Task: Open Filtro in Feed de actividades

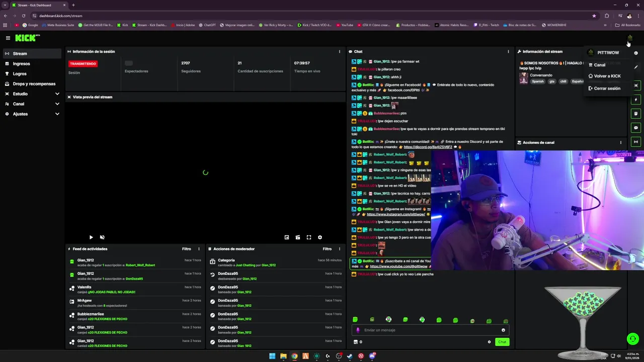Action: click(x=187, y=249)
